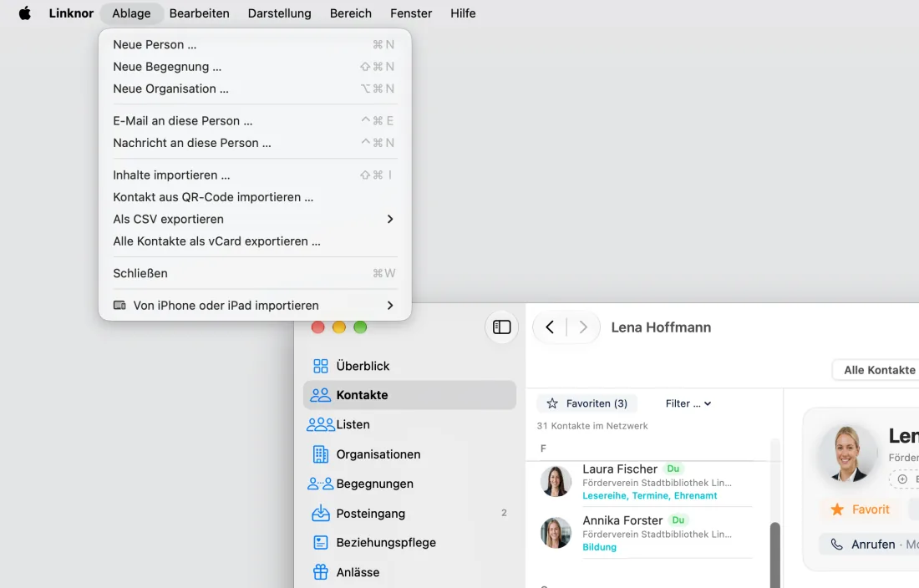Click the phone icon beside Anrufen

(x=837, y=544)
